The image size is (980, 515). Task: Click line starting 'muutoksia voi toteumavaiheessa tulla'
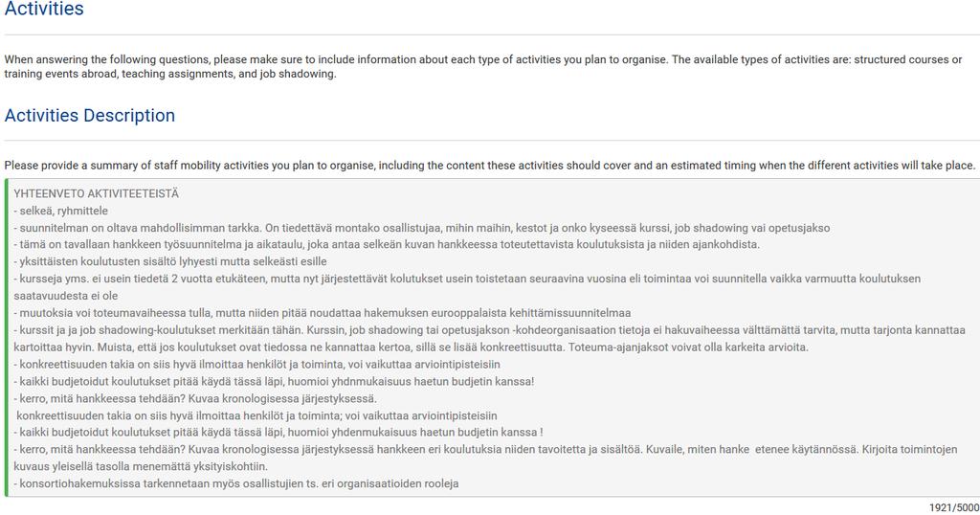click(x=322, y=312)
